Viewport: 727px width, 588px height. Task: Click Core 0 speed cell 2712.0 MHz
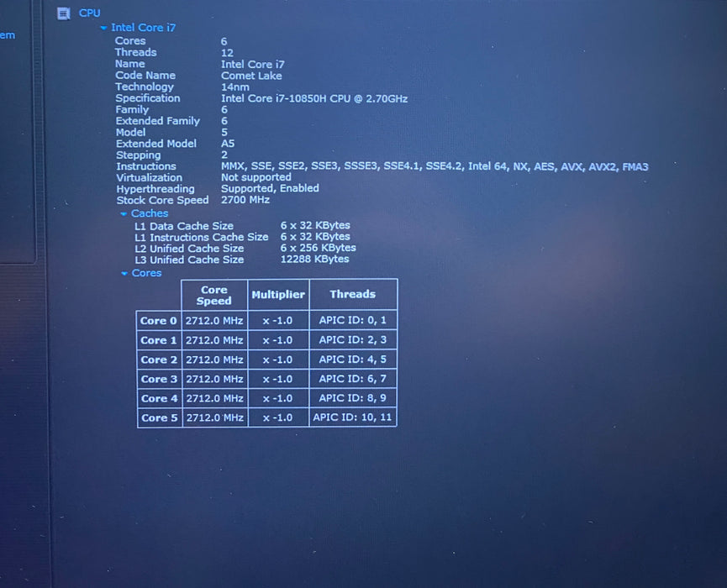(x=214, y=321)
